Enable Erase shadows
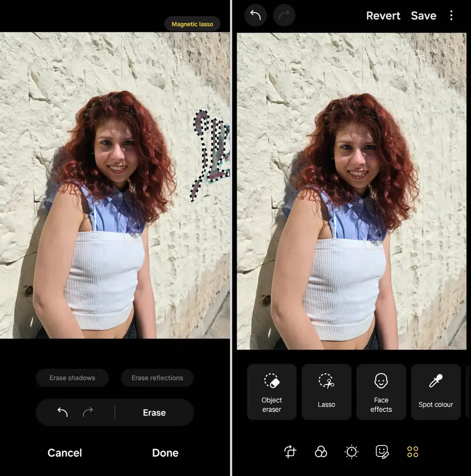Viewport: 471px width, 476px height. tap(72, 378)
